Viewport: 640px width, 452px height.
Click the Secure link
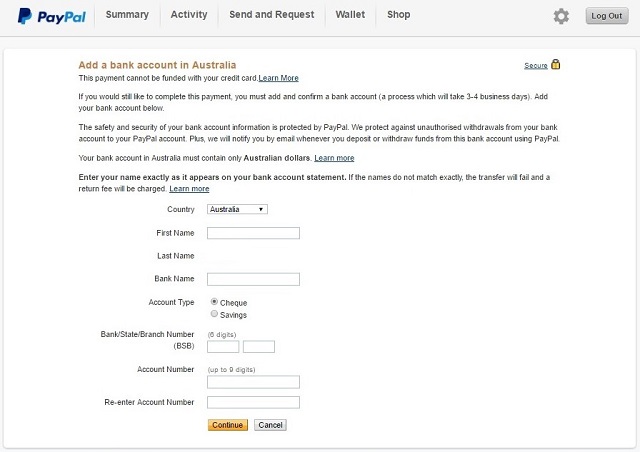pos(536,66)
